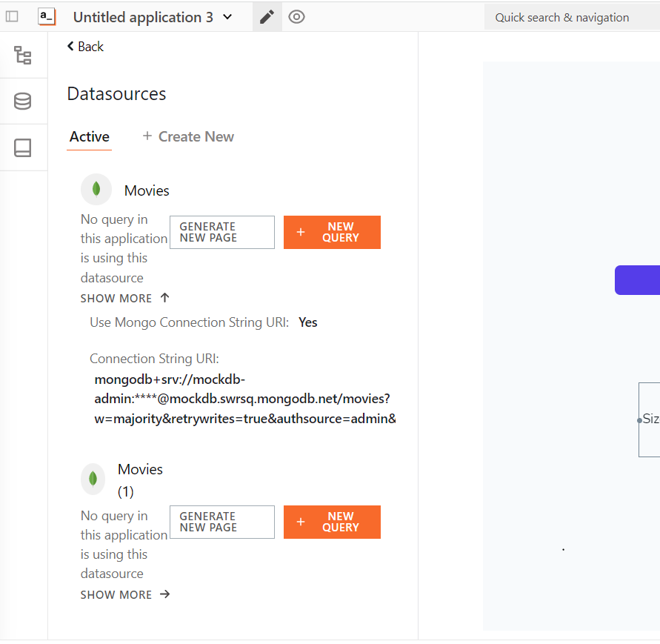Click the Untitled application 3 title
Screen dimensions: 660x644
[x=143, y=17]
